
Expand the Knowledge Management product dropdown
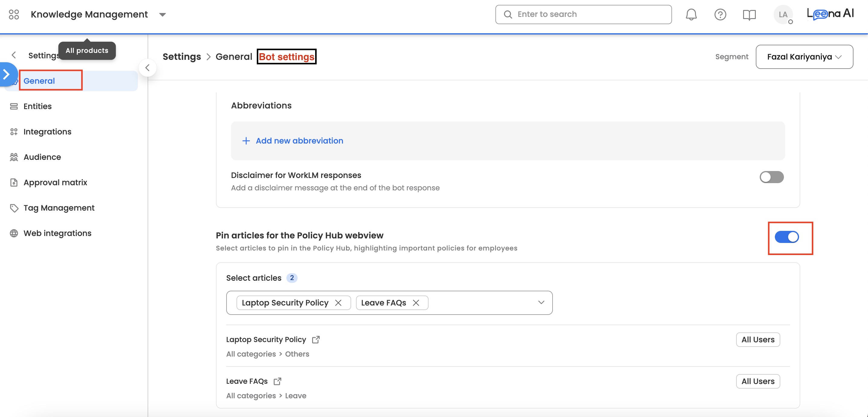point(162,15)
